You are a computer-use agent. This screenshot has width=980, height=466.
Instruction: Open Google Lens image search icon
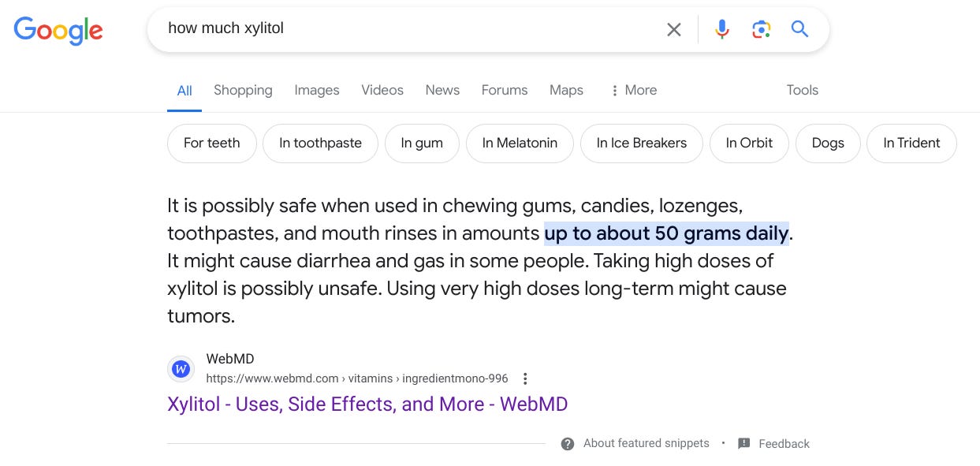(761, 30)
